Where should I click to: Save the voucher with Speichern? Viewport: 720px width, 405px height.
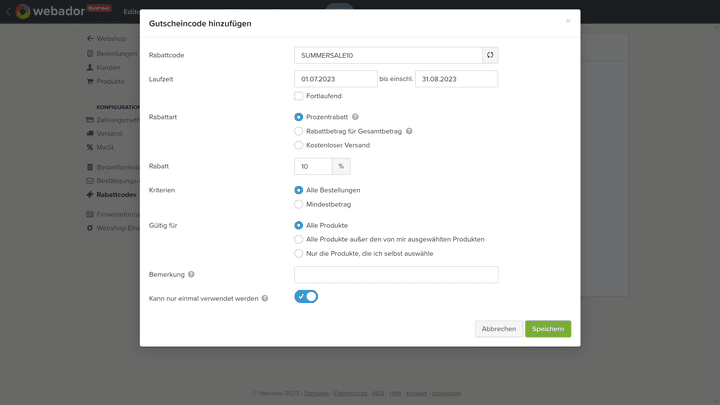[548, 329]
